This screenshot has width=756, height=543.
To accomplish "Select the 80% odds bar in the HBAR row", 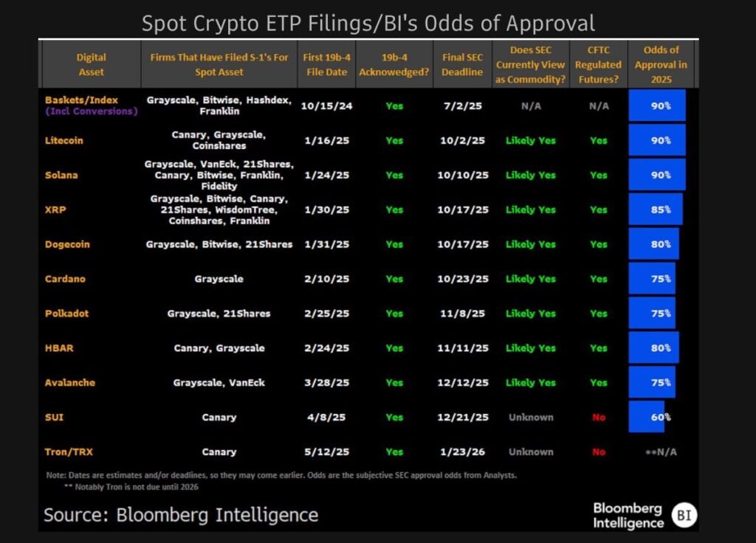I will [653, 347].
